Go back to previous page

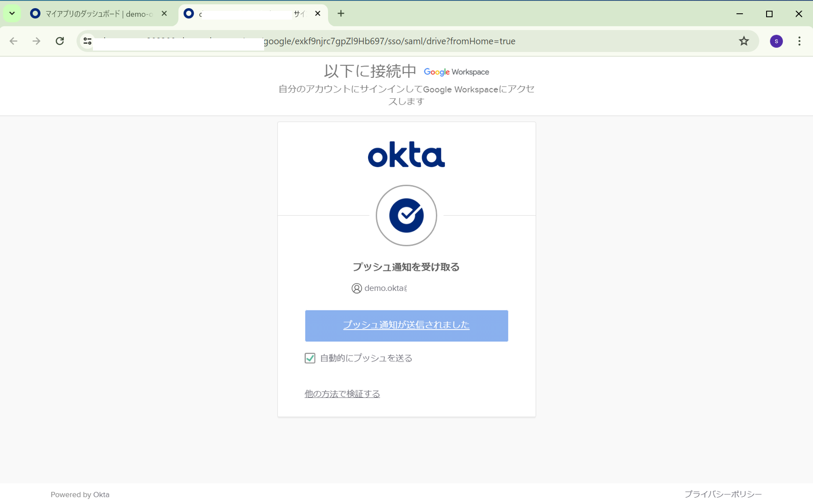click(14, 41)
